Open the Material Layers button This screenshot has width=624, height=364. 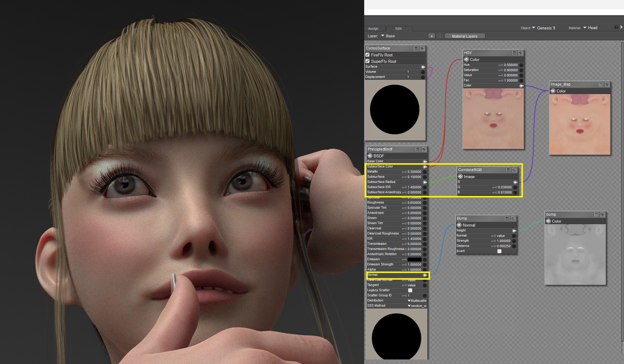coord(465,36)
